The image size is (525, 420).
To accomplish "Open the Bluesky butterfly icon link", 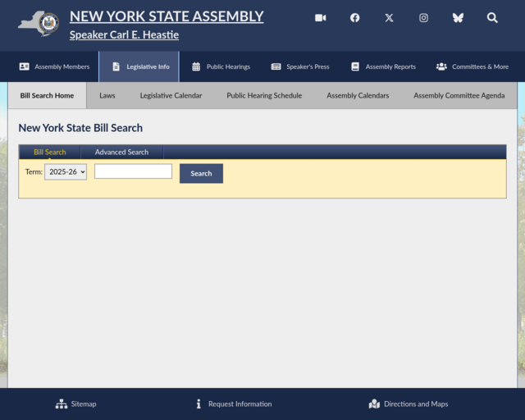I will pos(458,18).
